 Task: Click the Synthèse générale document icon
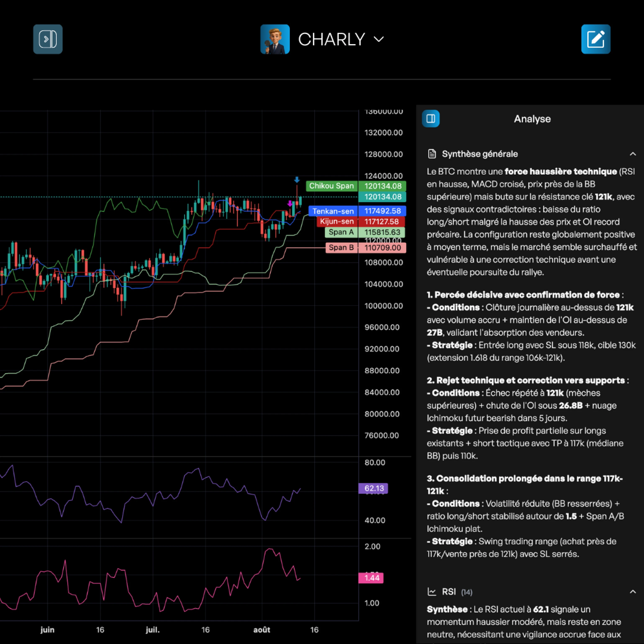(x=432, y=154)
